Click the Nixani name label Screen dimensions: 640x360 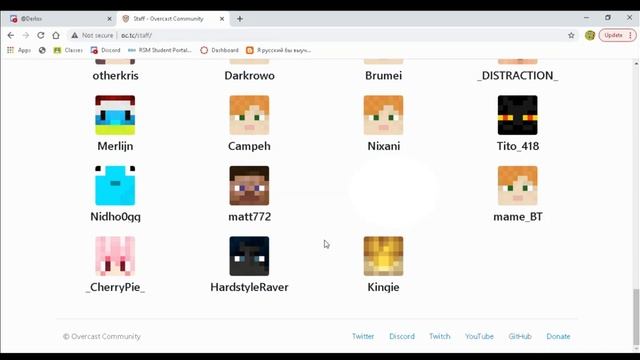(x=384, y=146)
